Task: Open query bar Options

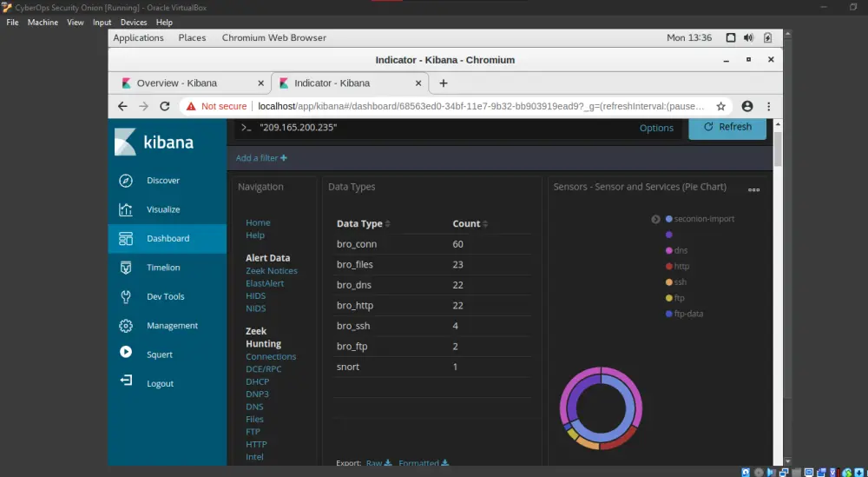Action: [656, 128]
